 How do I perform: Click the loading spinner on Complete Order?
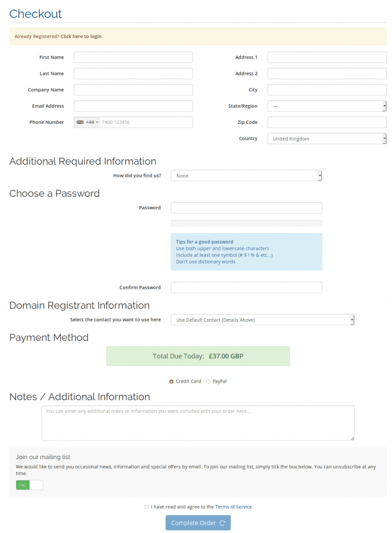point(223,523)
